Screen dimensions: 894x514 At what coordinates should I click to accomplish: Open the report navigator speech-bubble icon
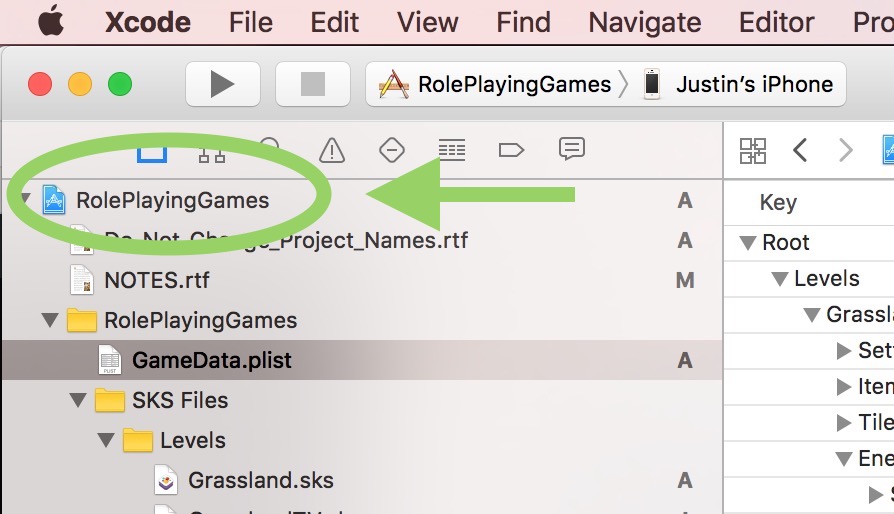pyautogui.click(x=571, y=150)
